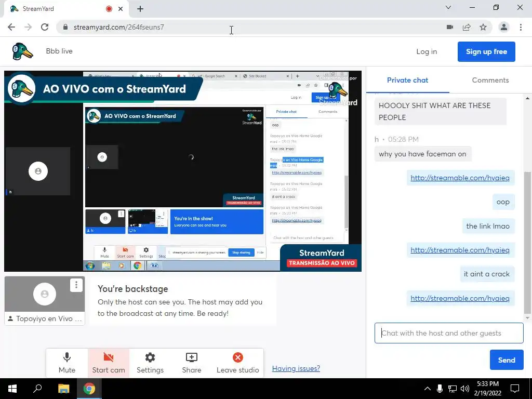The width and height of the screenshot is (532, 399).
Task: Click participant 'h' avatar in broadcast
Action: point(38,171)
